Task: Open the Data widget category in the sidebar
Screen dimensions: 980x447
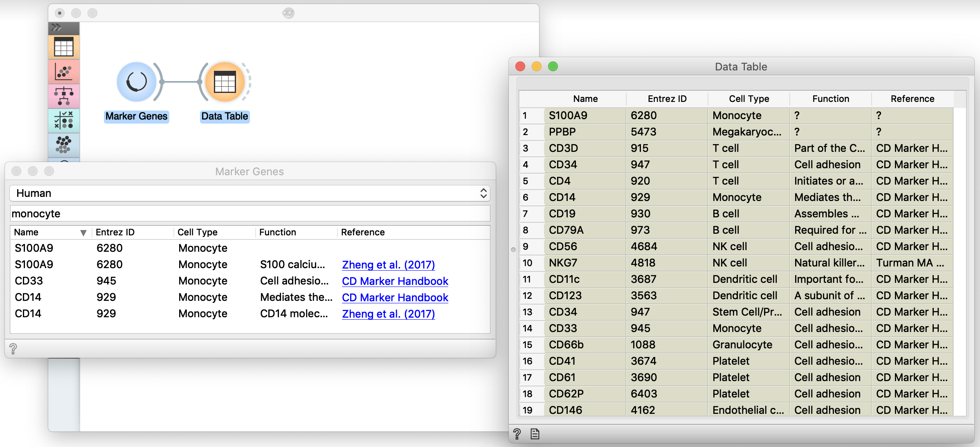Action: click(63, 46)
